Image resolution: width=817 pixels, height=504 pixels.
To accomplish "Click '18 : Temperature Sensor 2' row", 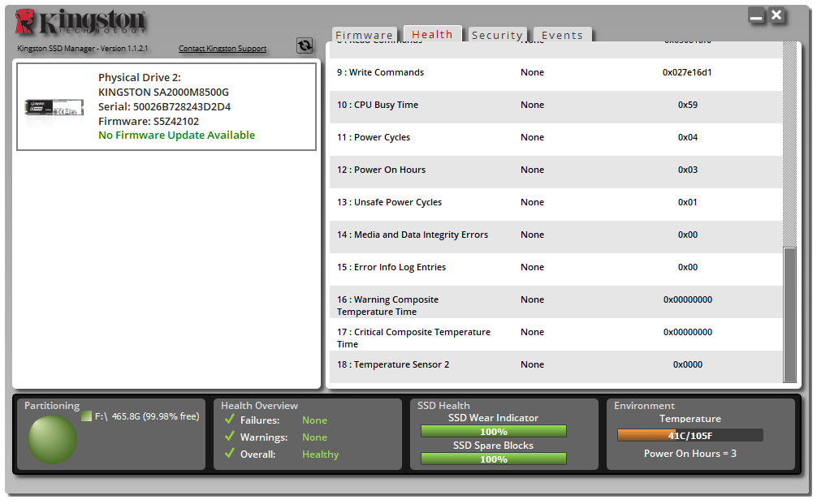I will click(x=556, y=367).
